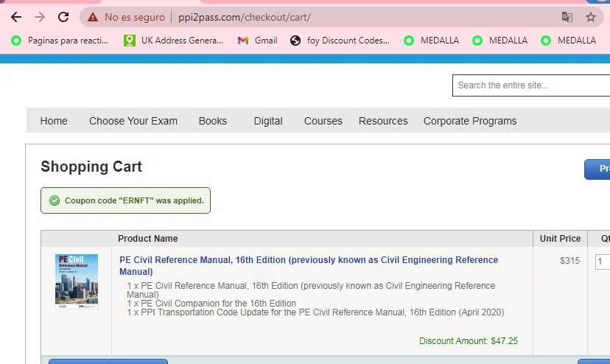Click the not-secure warning triangle icon

(x=93, y=17)
